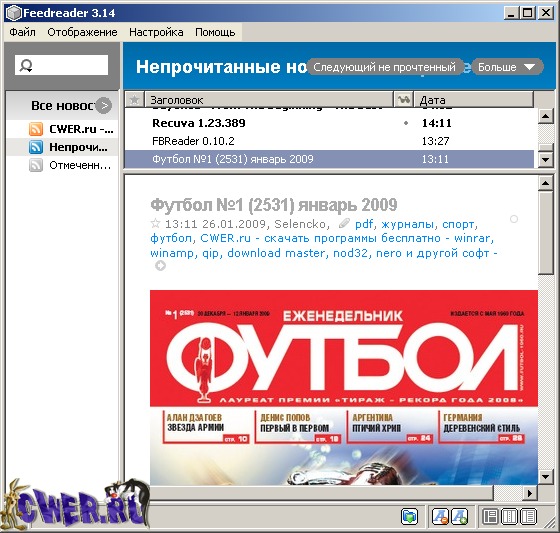This screenshot has width=560, height=533.
Task: Toggle the unread dot on Recuva 1.23.389 row
Action: tap(406, 123)
